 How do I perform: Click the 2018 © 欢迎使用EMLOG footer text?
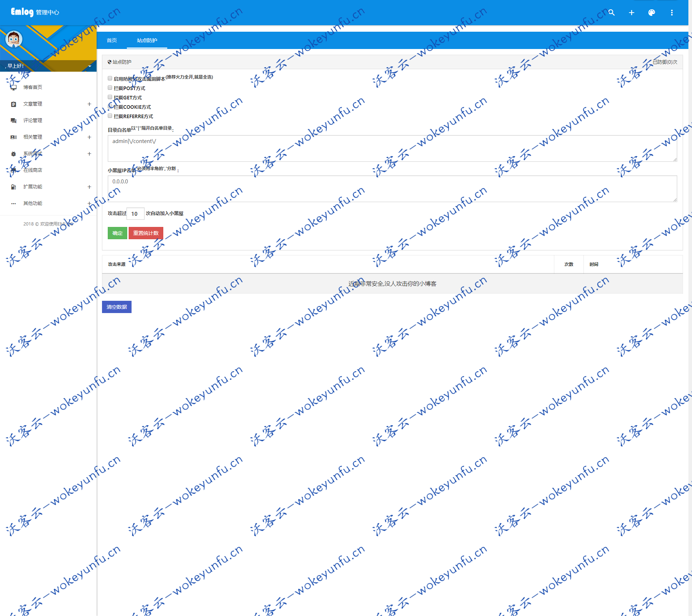point(48,224)
